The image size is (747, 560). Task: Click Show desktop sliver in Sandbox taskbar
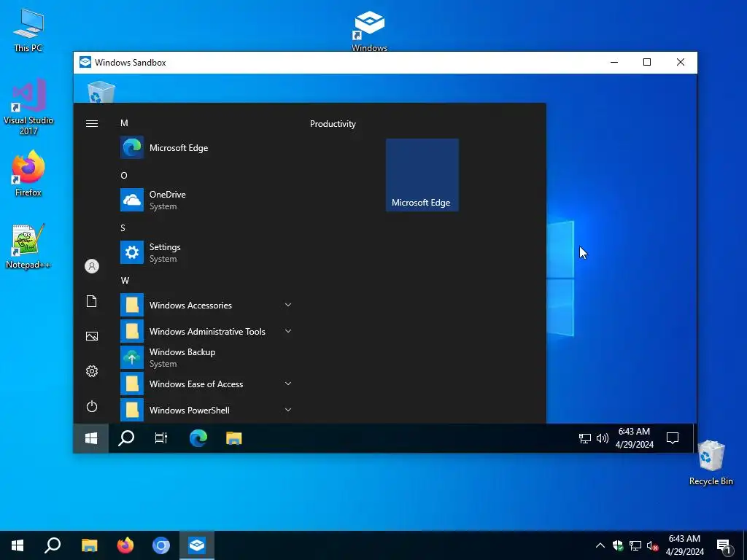coord(695,438)
